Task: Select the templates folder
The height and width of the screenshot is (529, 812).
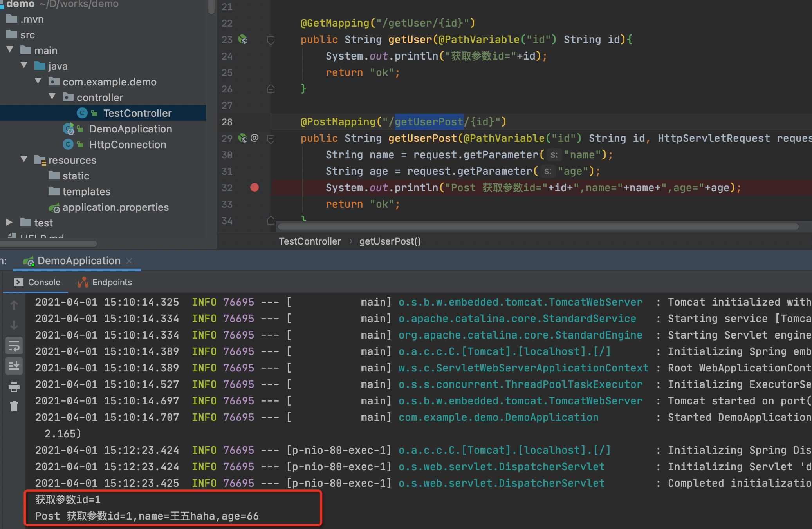Action: click(86, 192)
